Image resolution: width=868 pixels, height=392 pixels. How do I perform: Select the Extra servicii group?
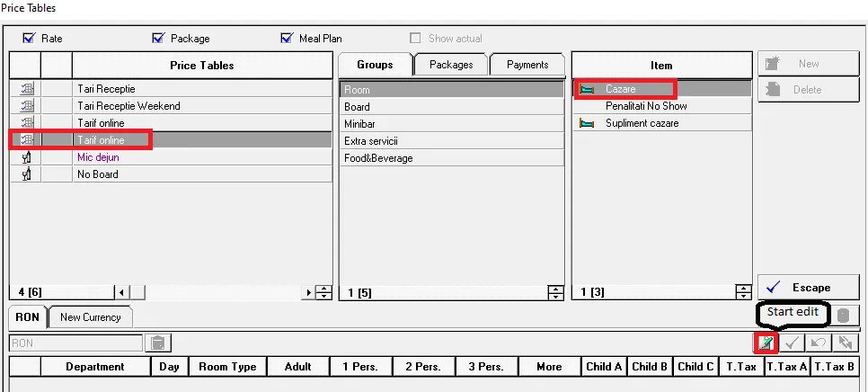pos(452,141)
